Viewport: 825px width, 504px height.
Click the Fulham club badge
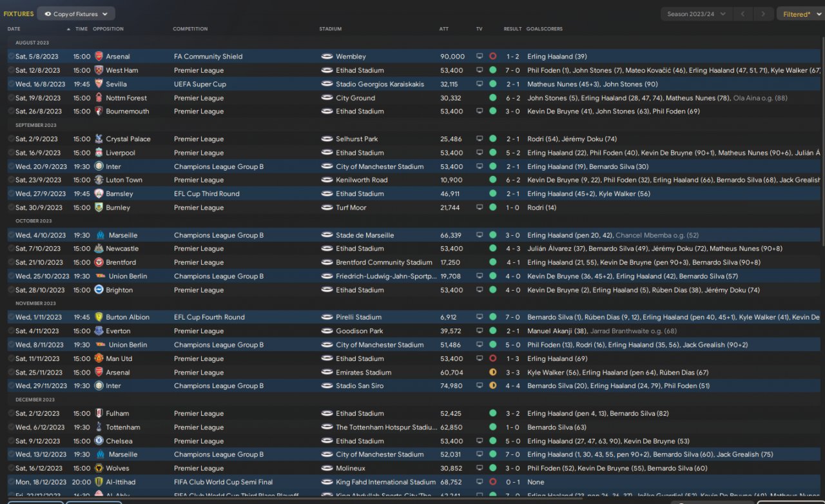[99, 414]
